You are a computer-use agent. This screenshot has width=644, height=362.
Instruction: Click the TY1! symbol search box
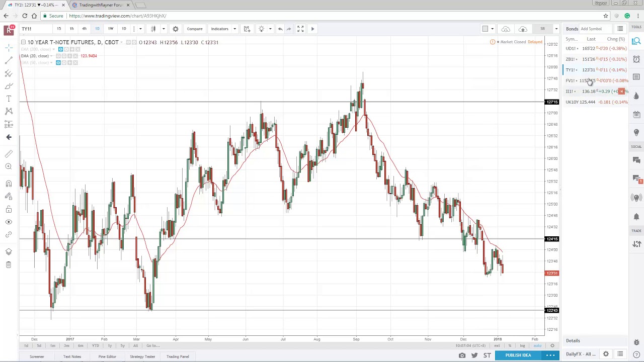(35, 29)
